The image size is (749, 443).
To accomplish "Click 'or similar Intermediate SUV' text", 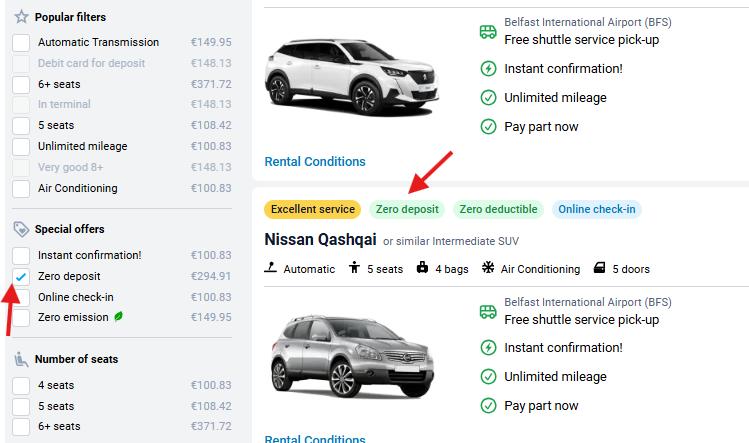I will click(451, 241).
